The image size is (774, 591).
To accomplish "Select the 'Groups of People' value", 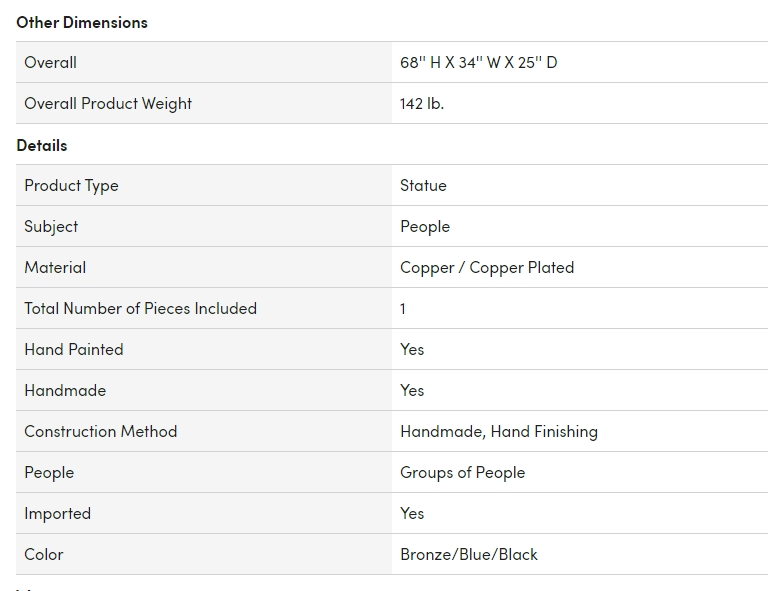I will coord(462,472).
